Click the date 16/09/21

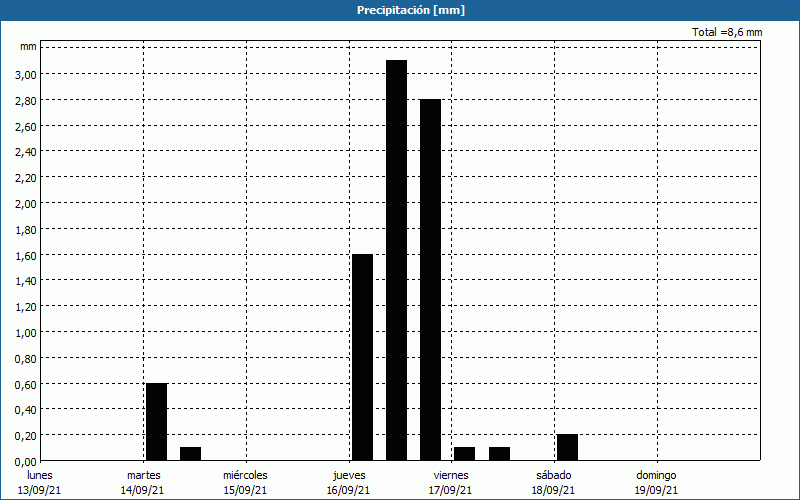click(x=348, y=490)
